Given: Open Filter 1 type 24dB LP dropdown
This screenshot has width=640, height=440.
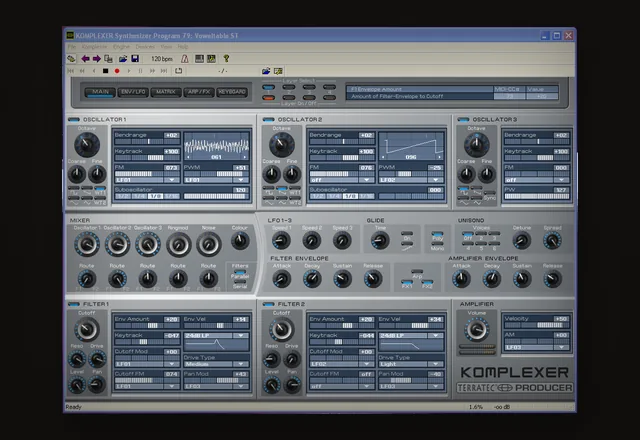Looking at the screenshot, I should pos(241,336).
